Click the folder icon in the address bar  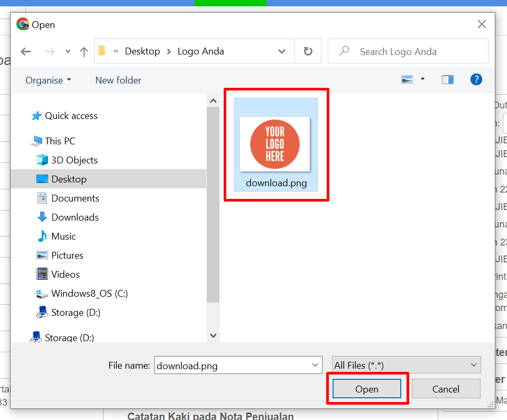point(102,51)
